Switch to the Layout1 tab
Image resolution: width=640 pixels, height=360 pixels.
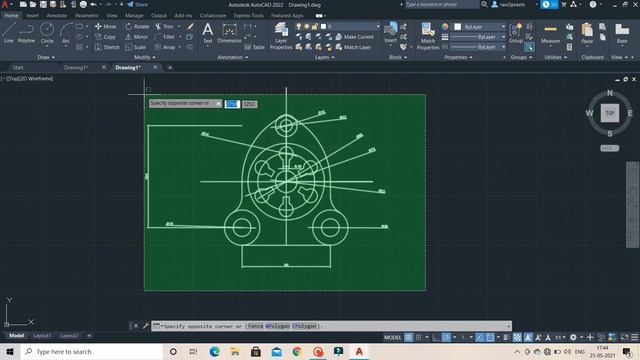click(x=42, y=336)
